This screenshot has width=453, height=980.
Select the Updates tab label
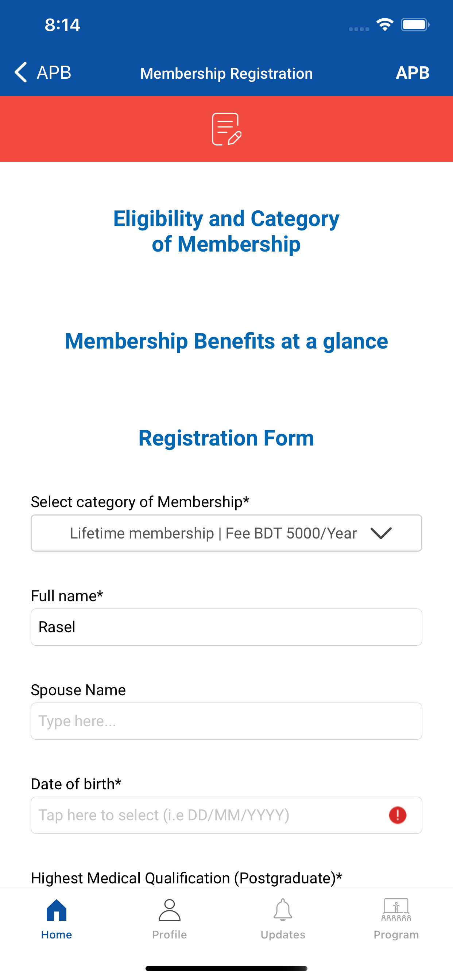tap(283, 935)
